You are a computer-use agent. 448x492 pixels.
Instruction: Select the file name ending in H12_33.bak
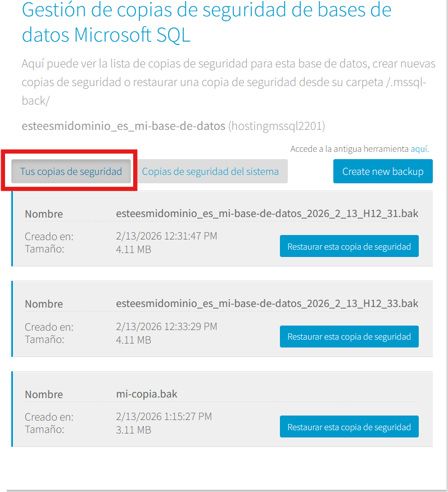(267, 304)
